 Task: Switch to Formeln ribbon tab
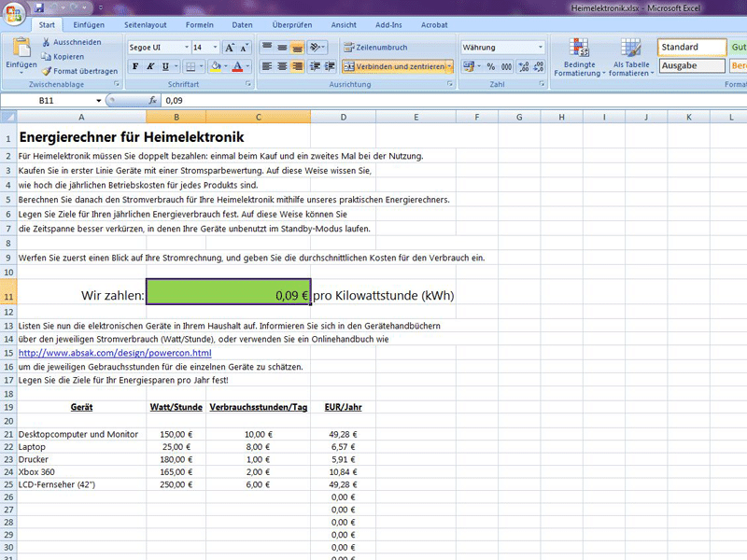[x=200, y=25]
